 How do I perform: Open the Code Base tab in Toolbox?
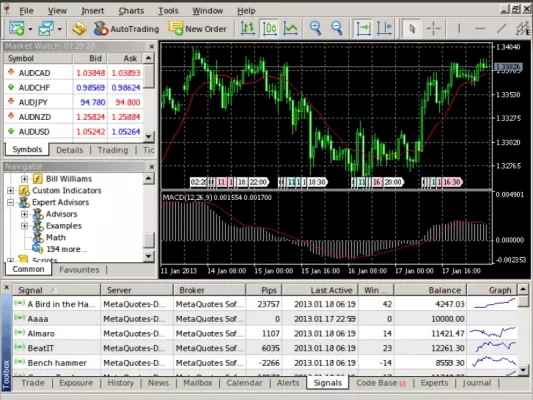pos(381,383)
